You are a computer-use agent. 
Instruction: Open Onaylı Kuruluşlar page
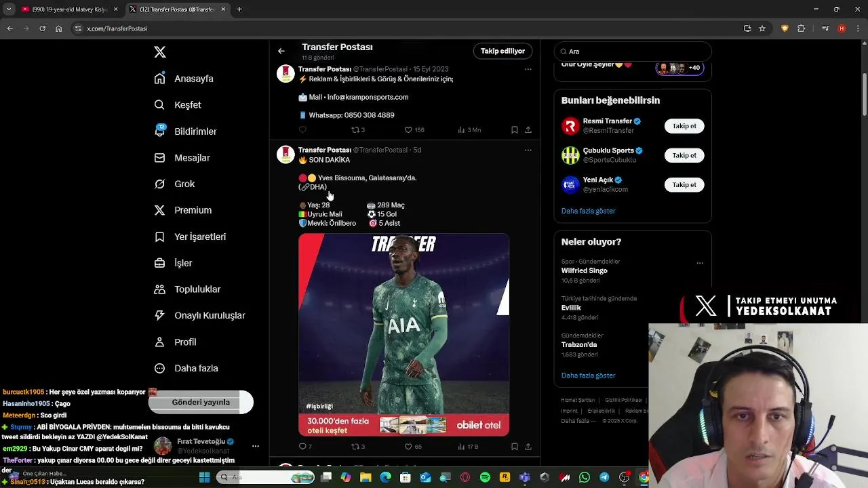(x=199, y=315)
